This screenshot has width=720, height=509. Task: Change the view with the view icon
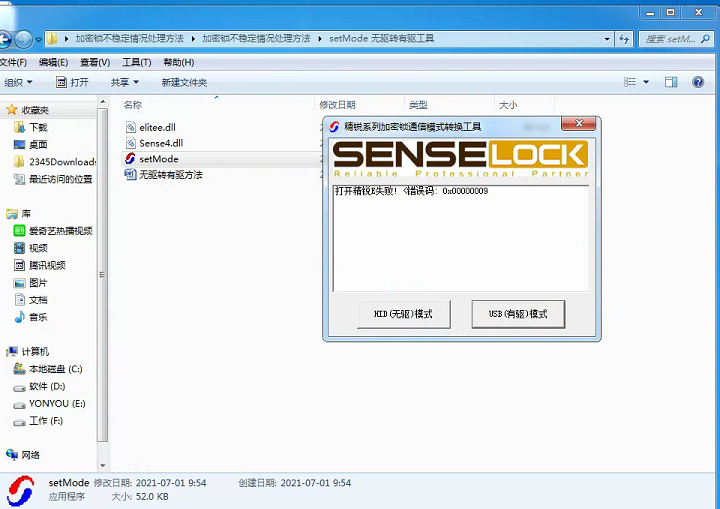point(630,82)
